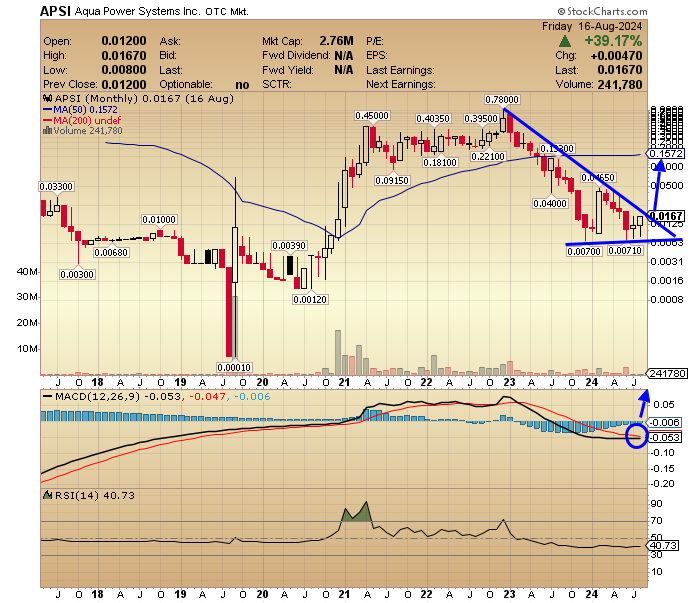The width and height of the screenshot is (700, 603).
Task: Click the 0.00300 low price label
Action: click(77, 274)
